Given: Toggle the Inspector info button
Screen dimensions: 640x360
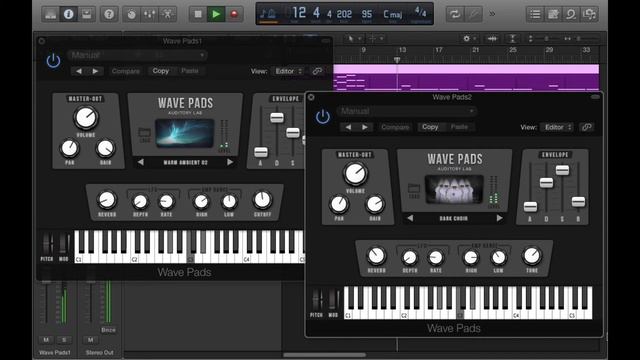Looking at the screenshot, I should click(x=69, y=14).
